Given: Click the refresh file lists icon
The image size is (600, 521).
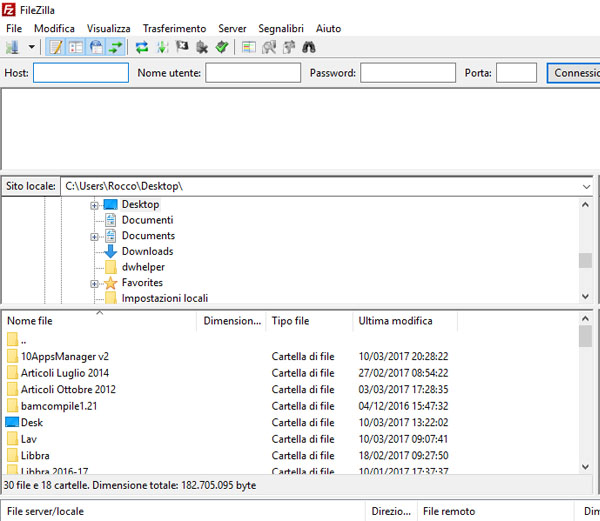Looking at the screenshot, I should [x=142, y=47].
